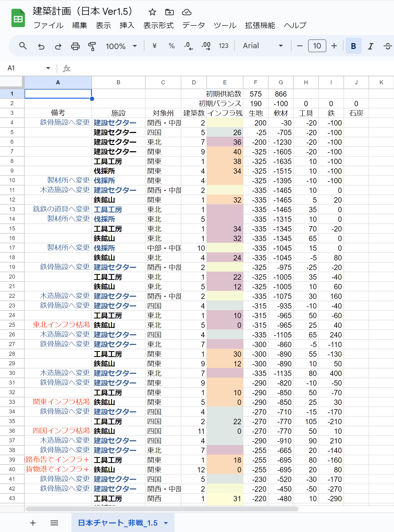Open the search menus magnifier icon
The width and height of the screenshot is (394, 532).
[23, 46]
